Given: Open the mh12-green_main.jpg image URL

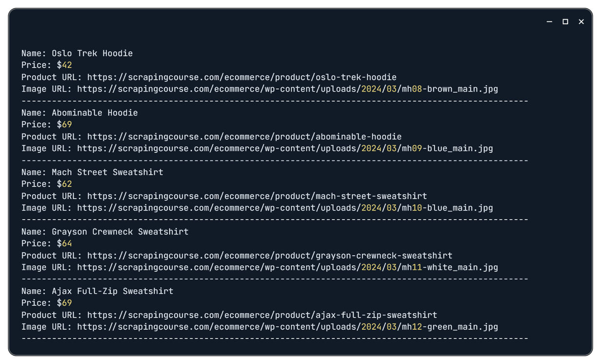Looking at the screenshot, I should point(288,327).
